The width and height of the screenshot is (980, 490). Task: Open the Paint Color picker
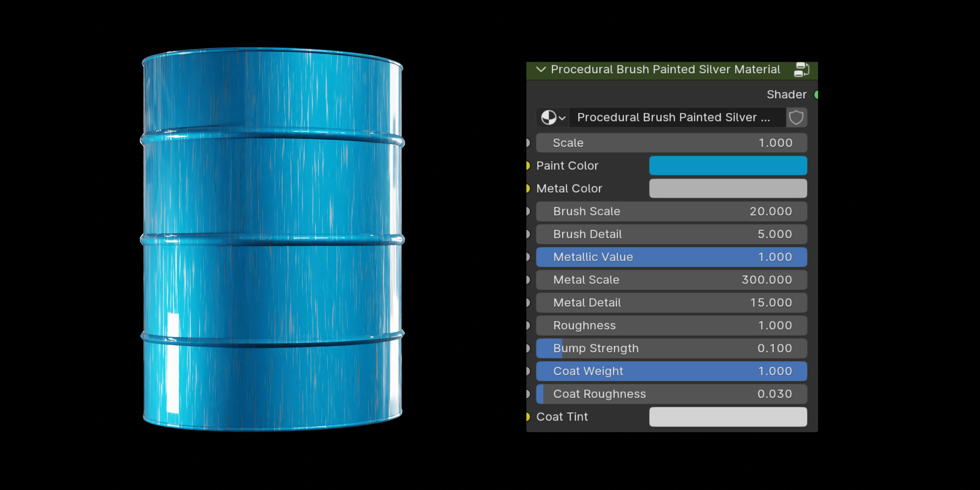pyautogui.click(x=727, y=165)
